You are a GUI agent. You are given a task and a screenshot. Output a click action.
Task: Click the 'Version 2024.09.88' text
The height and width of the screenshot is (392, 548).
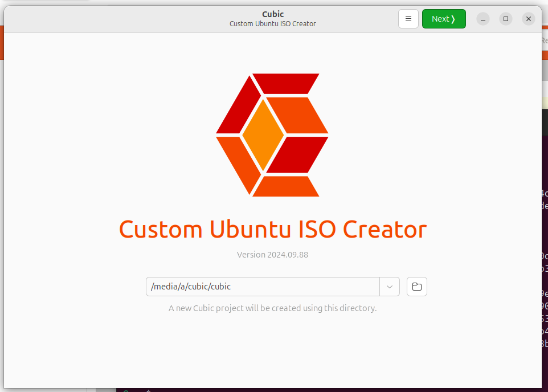[x=273, y=255]
